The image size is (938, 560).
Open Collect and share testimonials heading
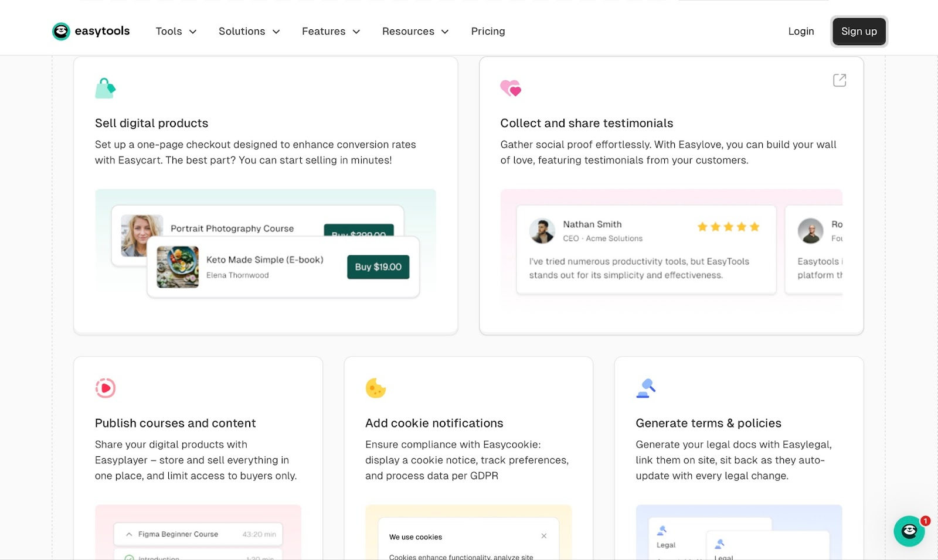click(x=587, y=123)
